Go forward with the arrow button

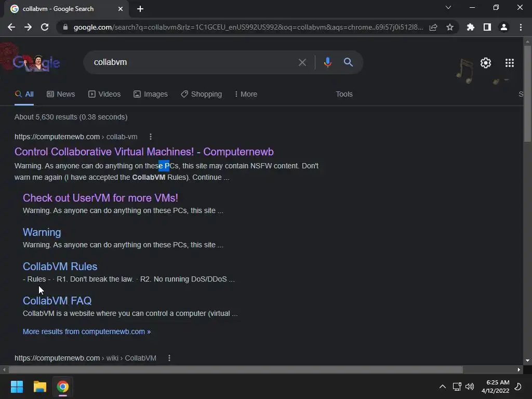tap(28, 27)
